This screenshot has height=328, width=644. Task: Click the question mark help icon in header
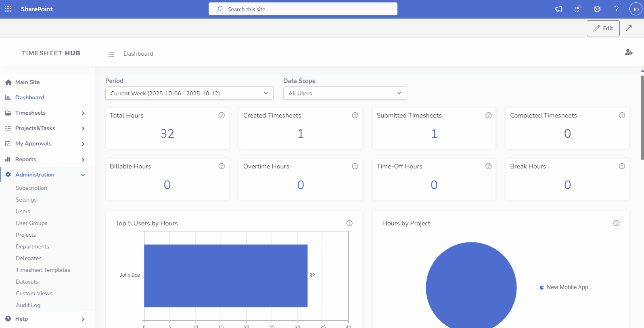click(616, 9)
